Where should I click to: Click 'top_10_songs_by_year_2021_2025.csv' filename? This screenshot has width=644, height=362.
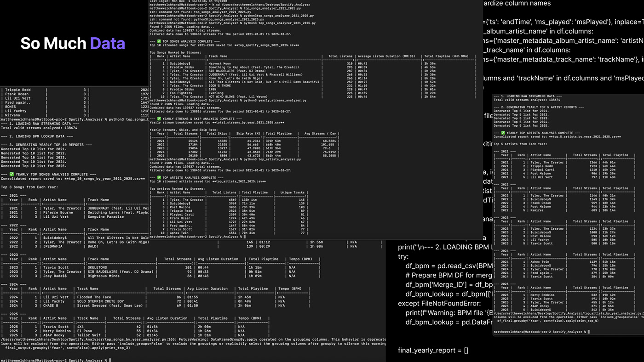coord(104,179)
